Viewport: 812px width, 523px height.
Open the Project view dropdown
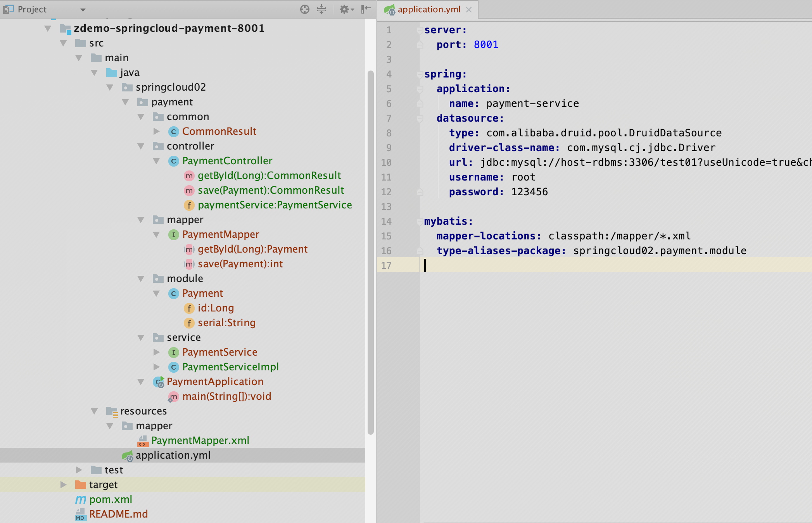(x=83, y=10)
